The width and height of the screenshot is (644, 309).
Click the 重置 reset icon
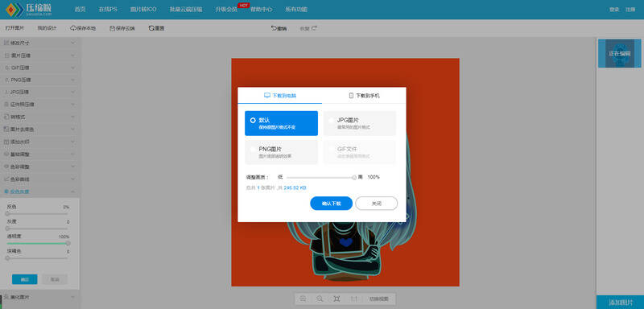pos(151,28)
